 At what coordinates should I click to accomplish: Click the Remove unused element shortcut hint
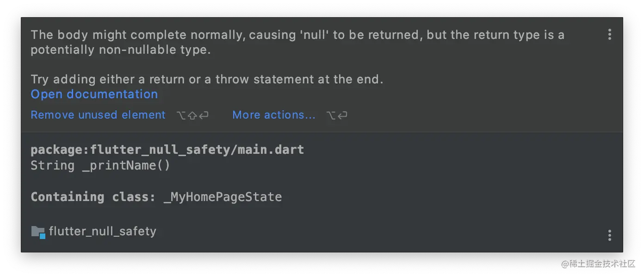(x=192, y=115)
